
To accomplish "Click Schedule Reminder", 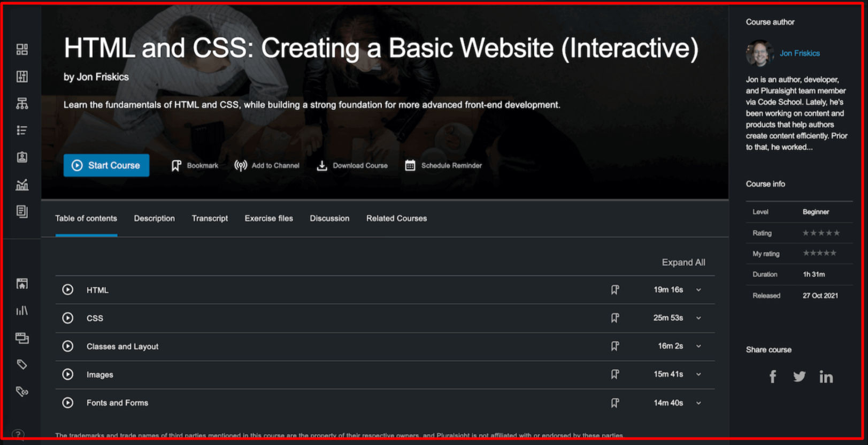I will click(443, 166).
